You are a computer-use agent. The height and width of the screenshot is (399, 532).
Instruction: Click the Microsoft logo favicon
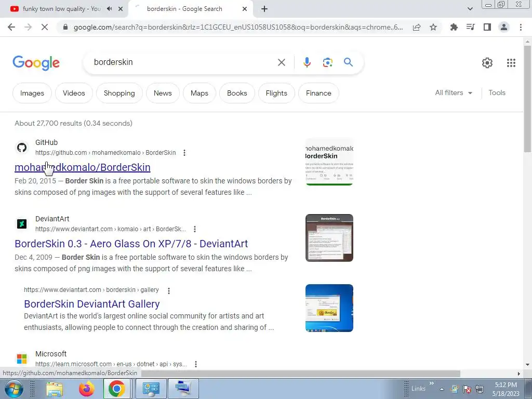click(x=22, y=358)
